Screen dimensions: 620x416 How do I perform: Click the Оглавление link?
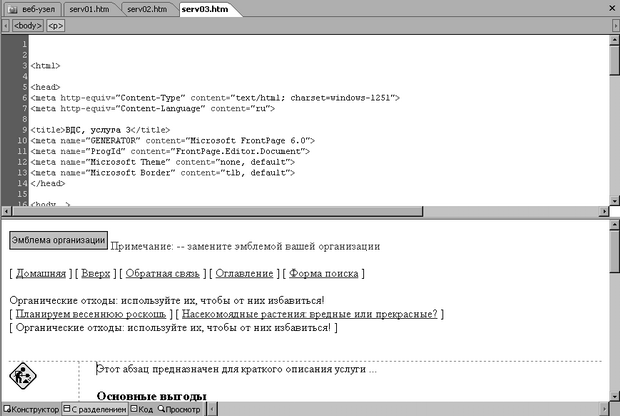(243, 273)
